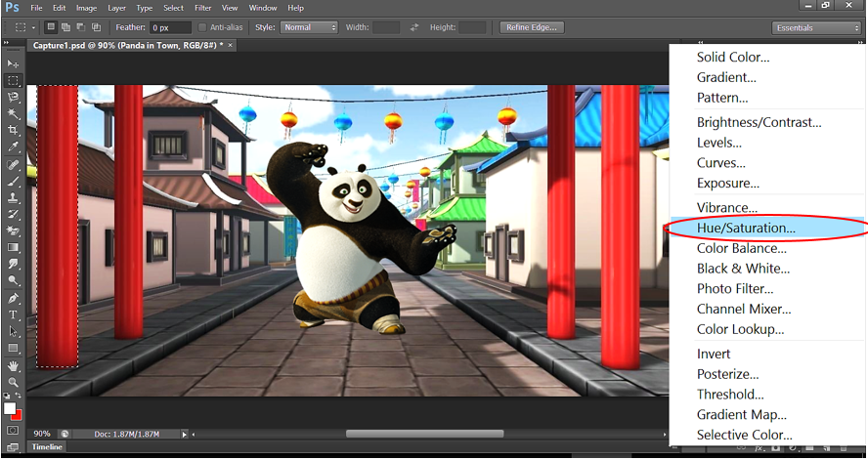Click Add to selection mode icon

pos(65,27)
